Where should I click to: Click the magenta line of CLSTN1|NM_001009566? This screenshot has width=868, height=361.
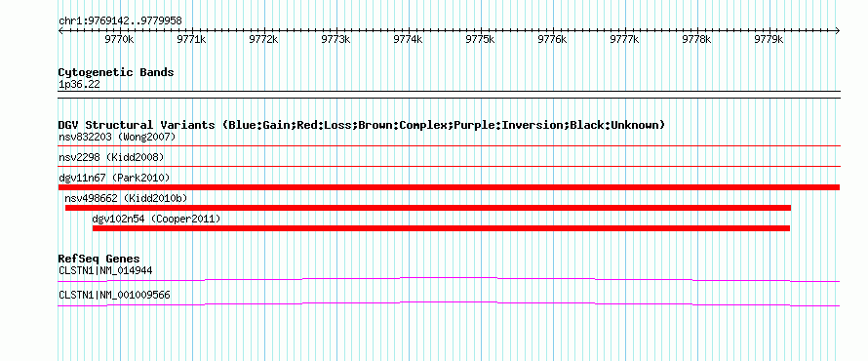click(449, 303)
